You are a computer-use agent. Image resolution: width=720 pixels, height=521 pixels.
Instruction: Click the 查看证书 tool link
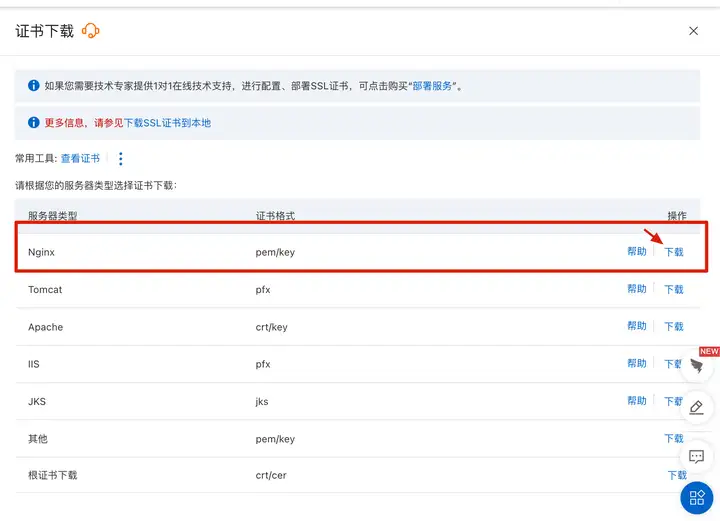(x=80, y=159)
